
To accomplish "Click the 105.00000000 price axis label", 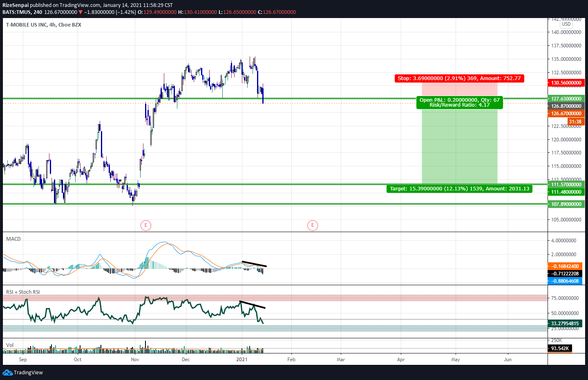I will (x=566, y=220).
